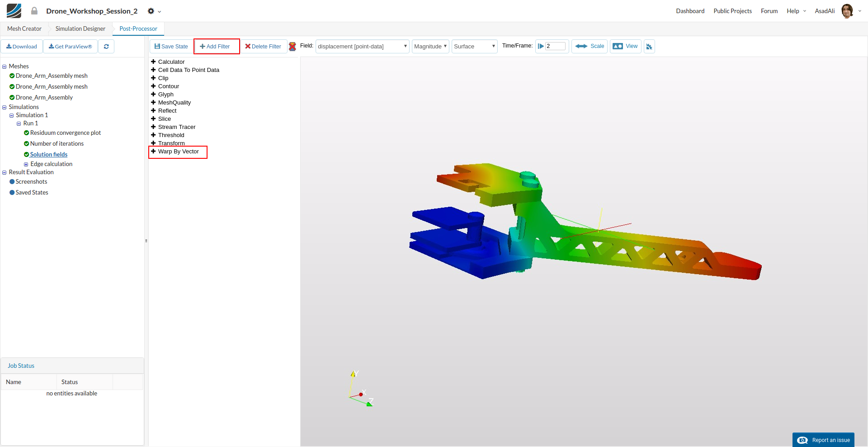Viewport: 868px width, 447px height.
Task: Switch to the Mesh Creator tab
Action: point(24,29)
